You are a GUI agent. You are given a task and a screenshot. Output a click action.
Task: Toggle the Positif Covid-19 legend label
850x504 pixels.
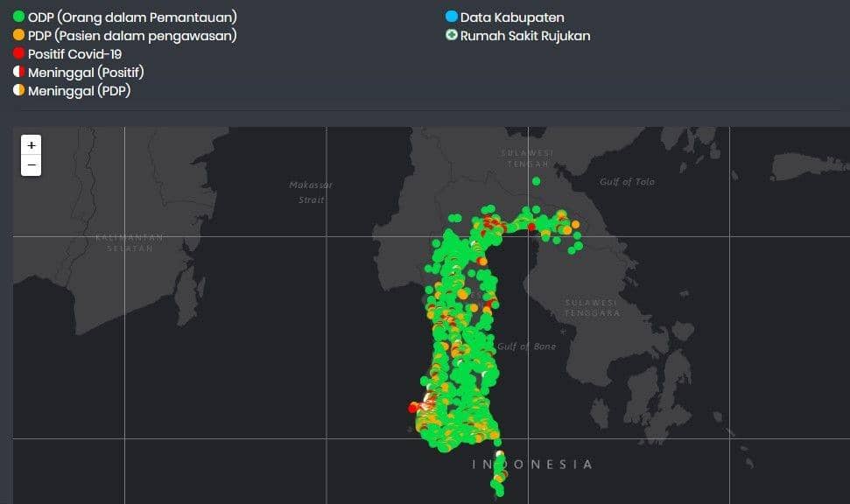[74, 54]
